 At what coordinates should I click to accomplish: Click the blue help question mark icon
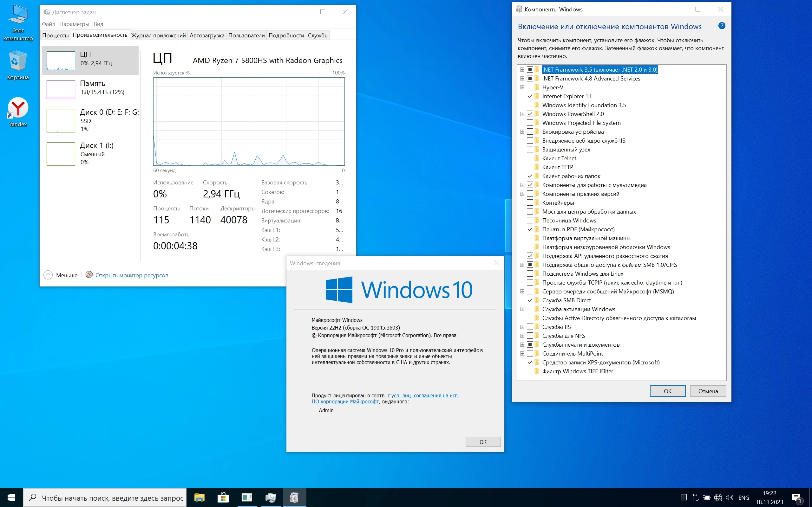[x=721, y=26]
